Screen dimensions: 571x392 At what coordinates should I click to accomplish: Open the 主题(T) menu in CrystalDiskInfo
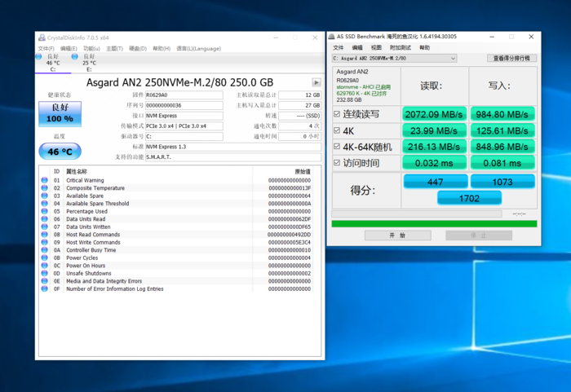pos(114,48)
